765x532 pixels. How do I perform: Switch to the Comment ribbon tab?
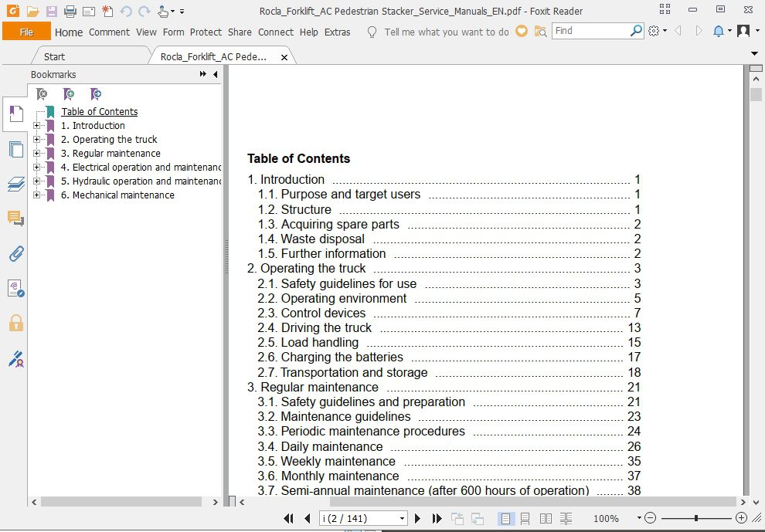pos(109,32)
